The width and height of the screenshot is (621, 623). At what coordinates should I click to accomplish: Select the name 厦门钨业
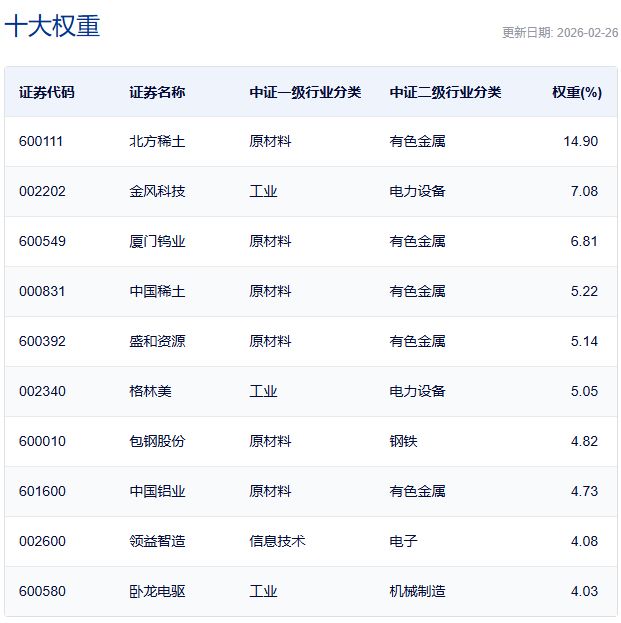[157, 241]
